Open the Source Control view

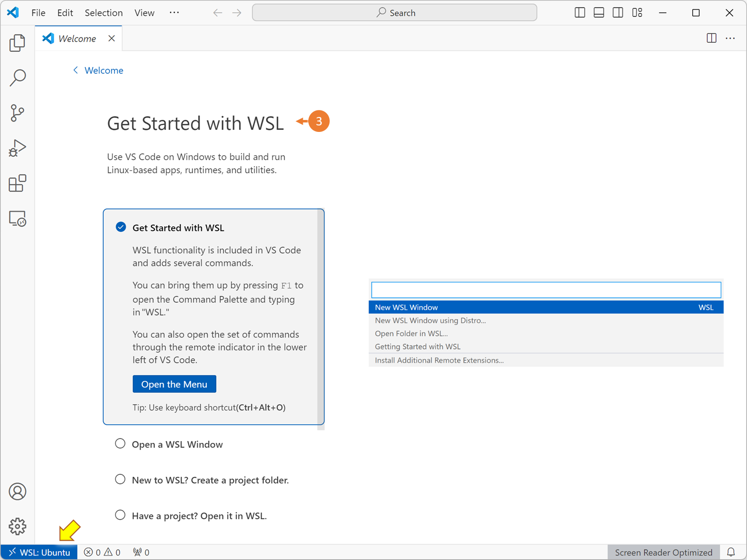coord(17,113)
